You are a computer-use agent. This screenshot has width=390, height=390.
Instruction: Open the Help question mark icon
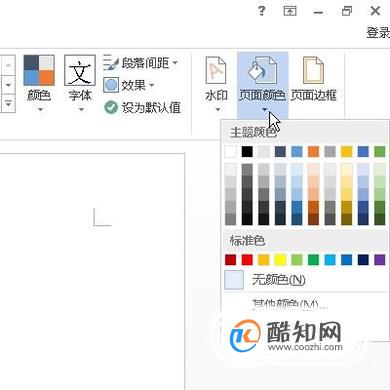[x=262, y=11]
